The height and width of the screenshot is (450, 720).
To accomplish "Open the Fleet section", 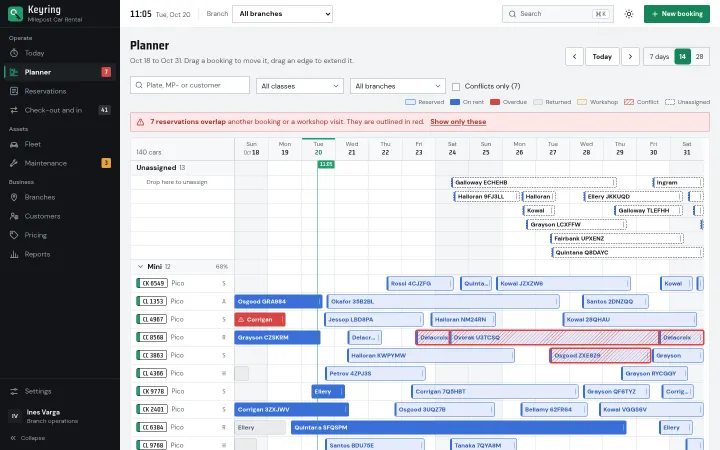I will click(x=60, y=144).
